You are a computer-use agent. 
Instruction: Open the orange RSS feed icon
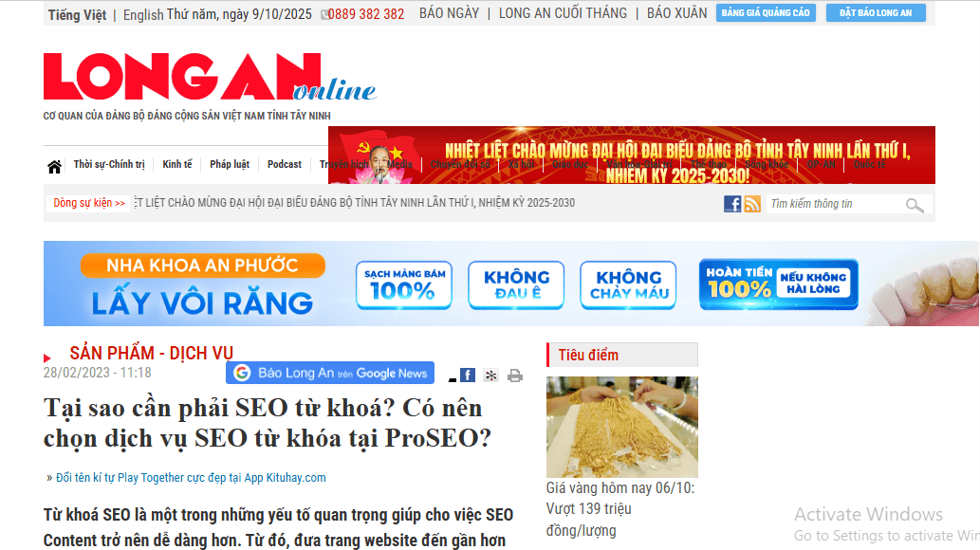pos(752,204)
